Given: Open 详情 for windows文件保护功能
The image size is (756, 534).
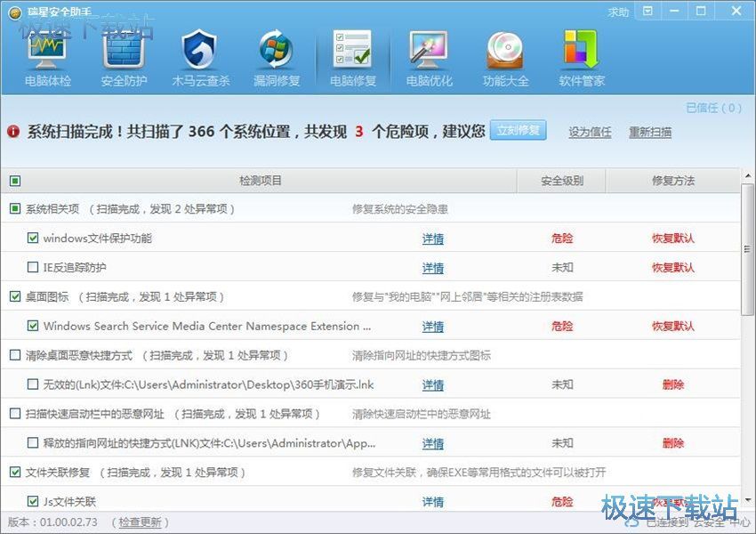Looking at the screenshot, I should point(433,239).
